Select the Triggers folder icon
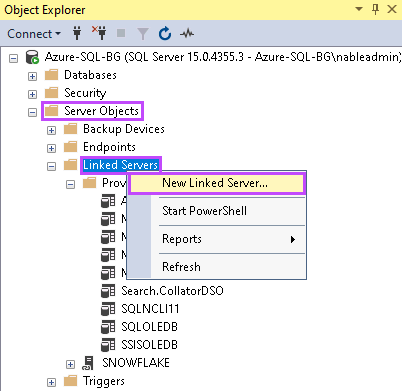The image size is (402, 391). coord(70,381)
